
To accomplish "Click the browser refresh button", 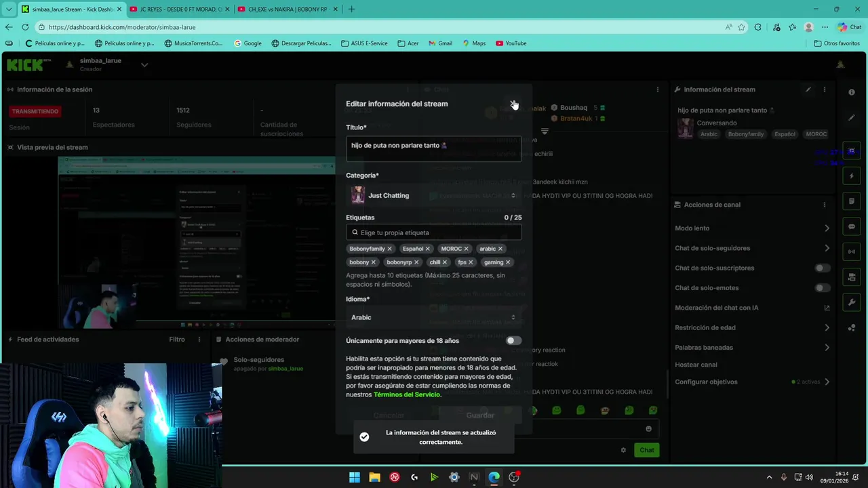I will (25, 27).
